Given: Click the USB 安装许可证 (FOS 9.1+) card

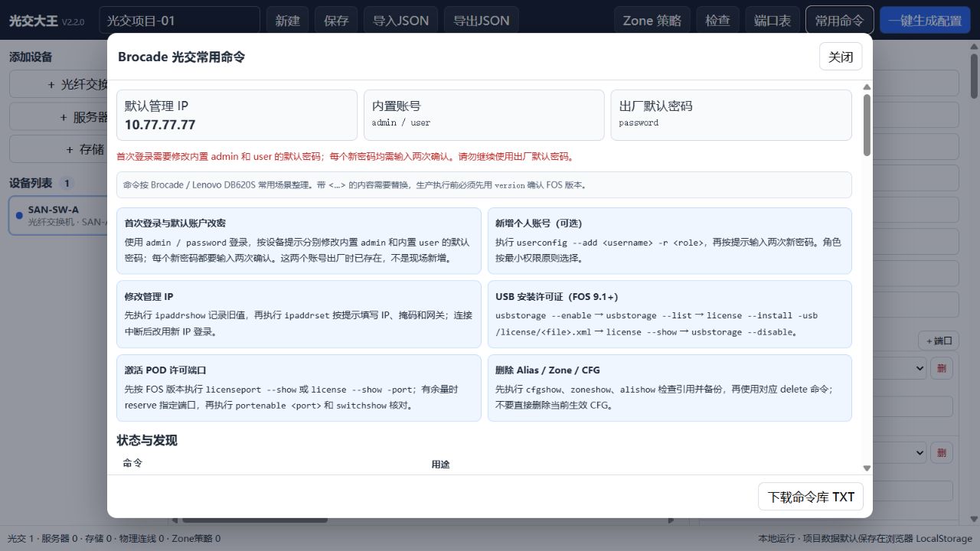Looking at the screenshot, I should point(670,314).
